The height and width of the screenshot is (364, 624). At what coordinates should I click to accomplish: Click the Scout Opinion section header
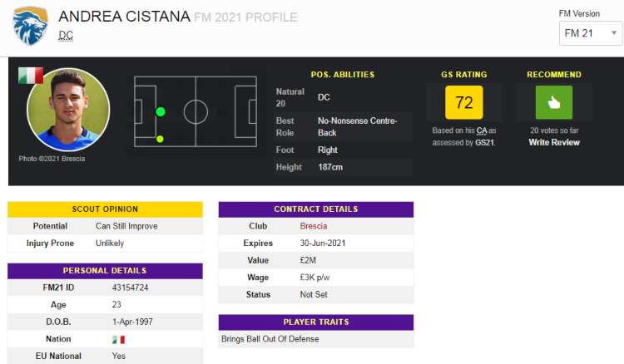click(105, 209)
